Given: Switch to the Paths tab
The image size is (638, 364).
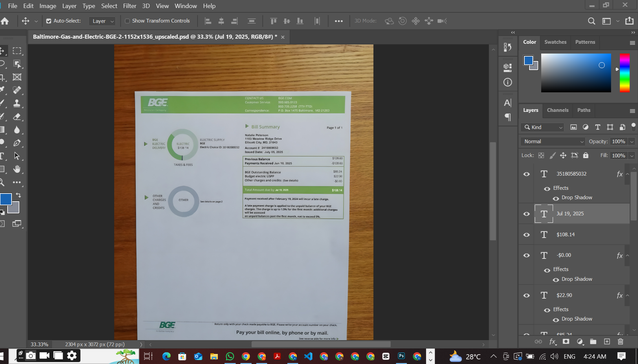Looking at the screenshot, I should point(584,110).
